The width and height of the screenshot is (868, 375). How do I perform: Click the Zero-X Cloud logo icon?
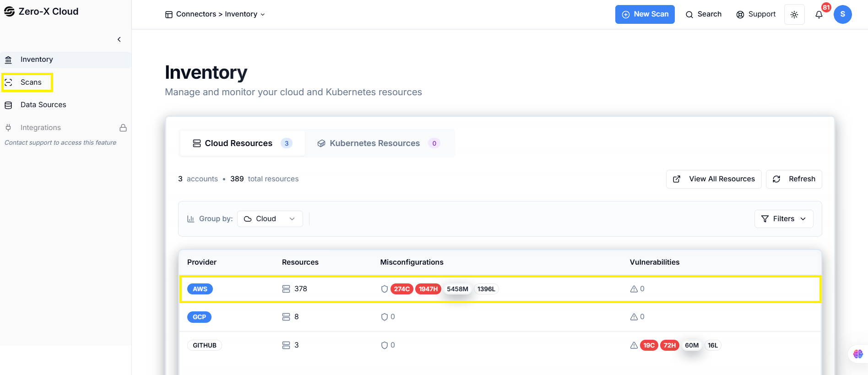(x=9, y=11)
